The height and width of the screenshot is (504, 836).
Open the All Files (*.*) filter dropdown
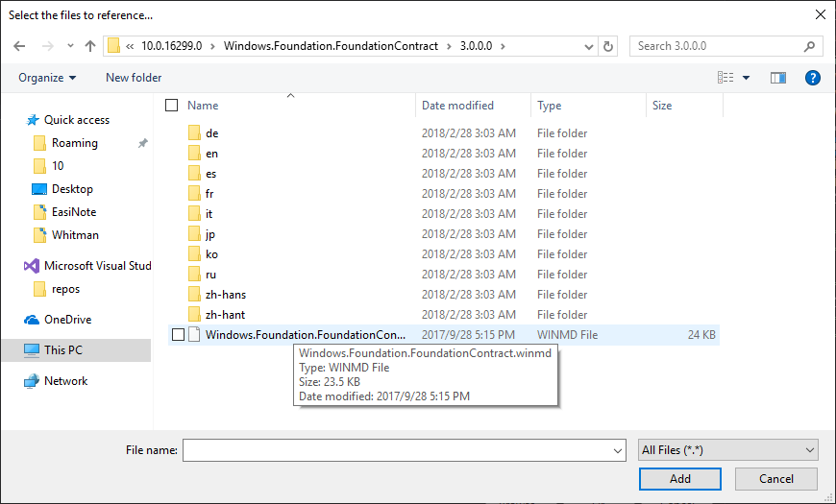pos(727,450)
